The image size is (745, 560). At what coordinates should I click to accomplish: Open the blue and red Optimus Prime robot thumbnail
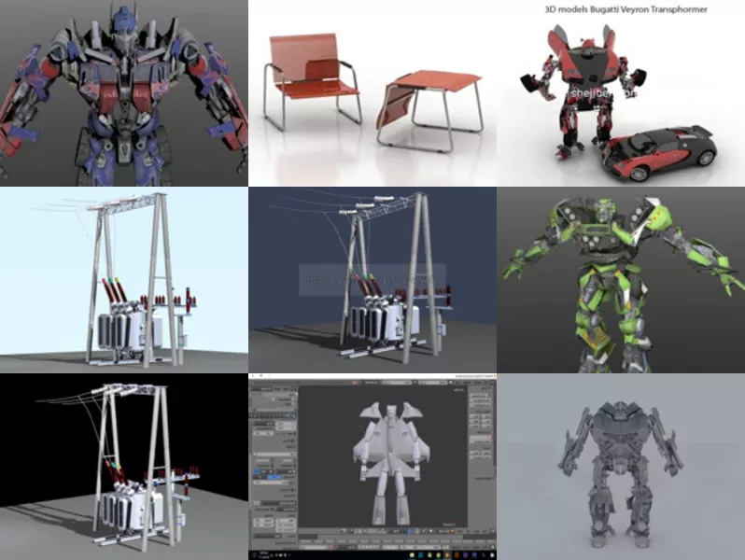123,92
